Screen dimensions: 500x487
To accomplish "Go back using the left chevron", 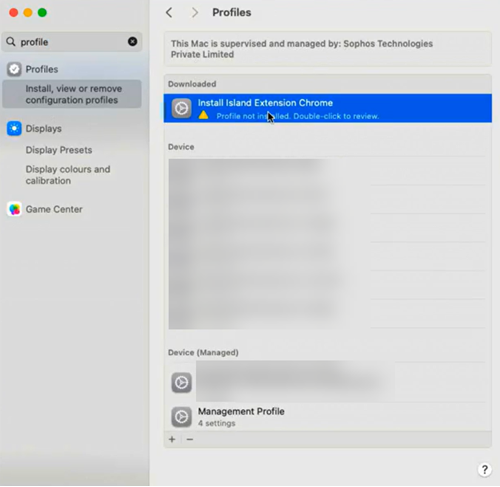I will coord(169,13).
